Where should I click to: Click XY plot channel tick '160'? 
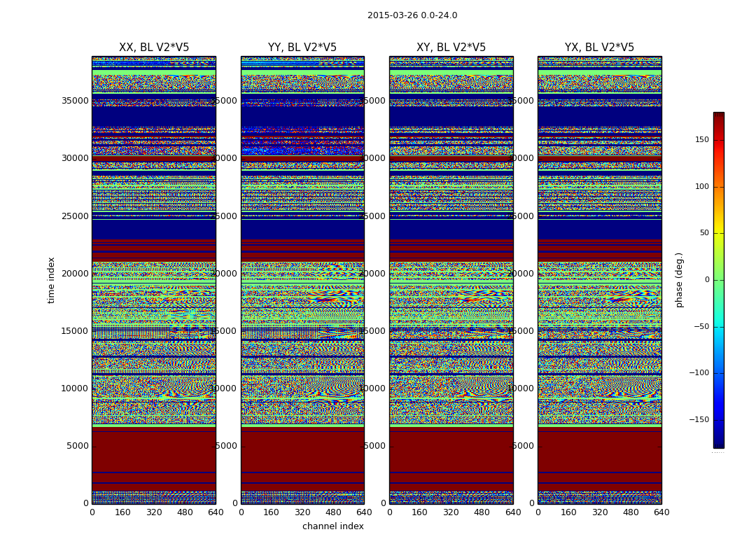pyautogui.click(x=420, y=512)
